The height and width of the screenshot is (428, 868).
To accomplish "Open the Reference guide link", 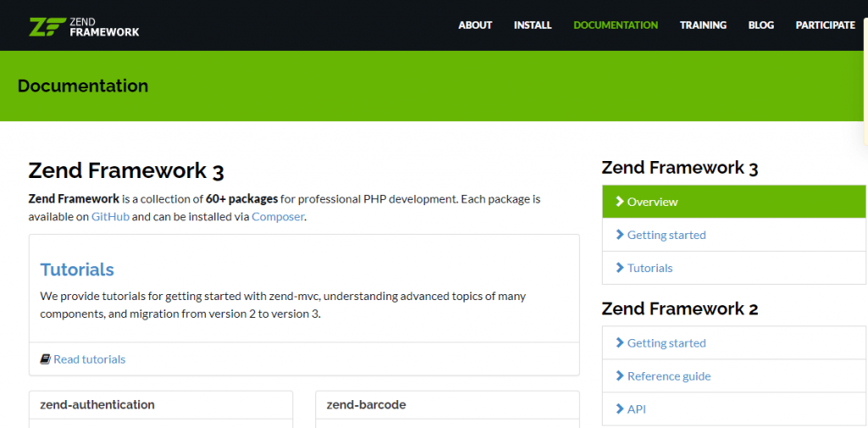I will click(734, 376).
